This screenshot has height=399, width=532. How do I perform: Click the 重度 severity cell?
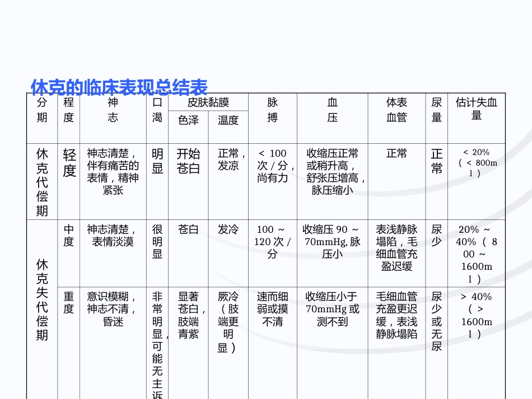click(x=68, y=343)
